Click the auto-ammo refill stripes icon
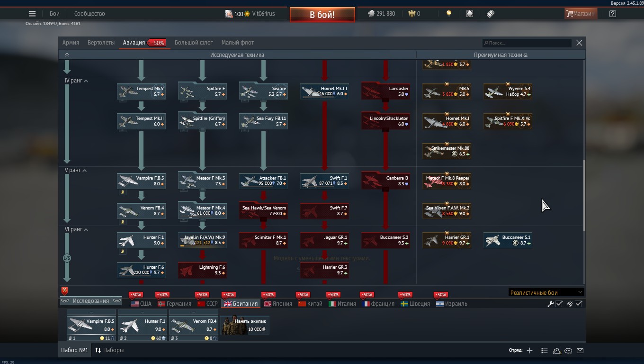The image size is (644, 364). coord(570,304)
